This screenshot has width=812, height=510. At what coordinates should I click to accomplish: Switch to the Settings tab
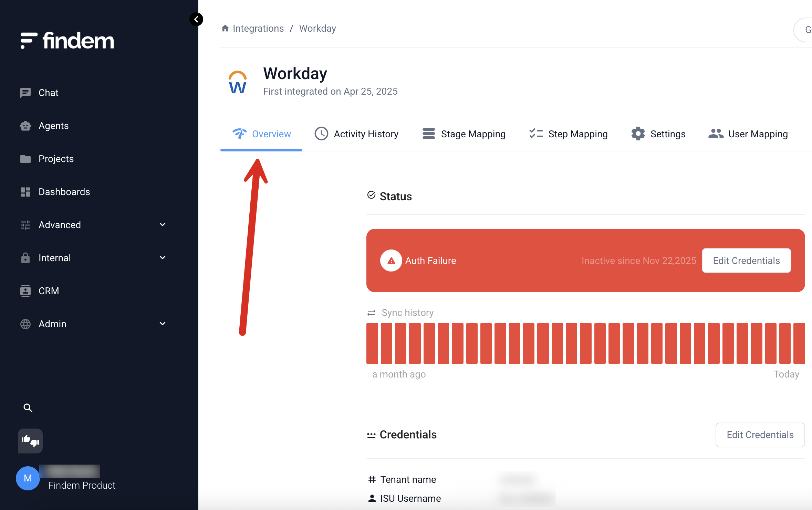[x=658, y=134]
